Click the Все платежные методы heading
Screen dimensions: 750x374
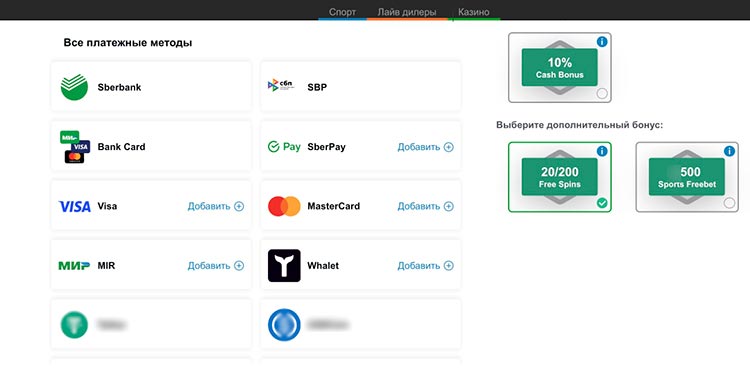(x=128, y=43)
